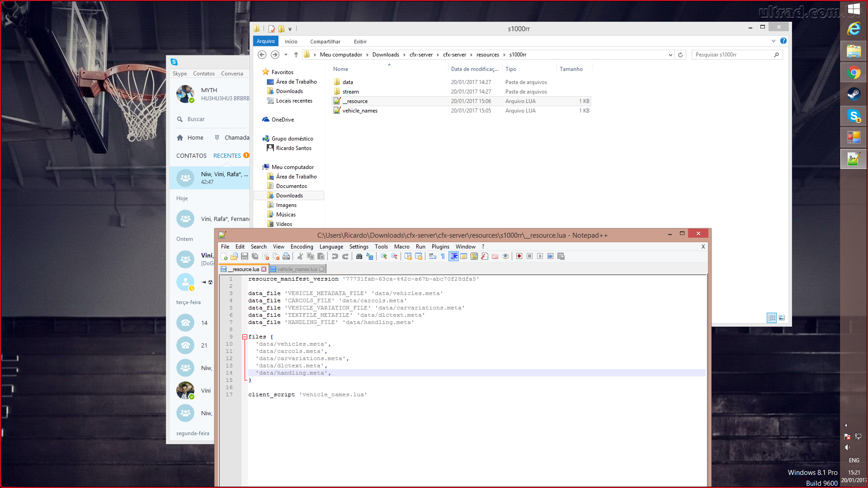Click the Zoom In magnifier icon
Image resolution: width=868 pixels, height=488 pixels.
(x=384, y=256)
